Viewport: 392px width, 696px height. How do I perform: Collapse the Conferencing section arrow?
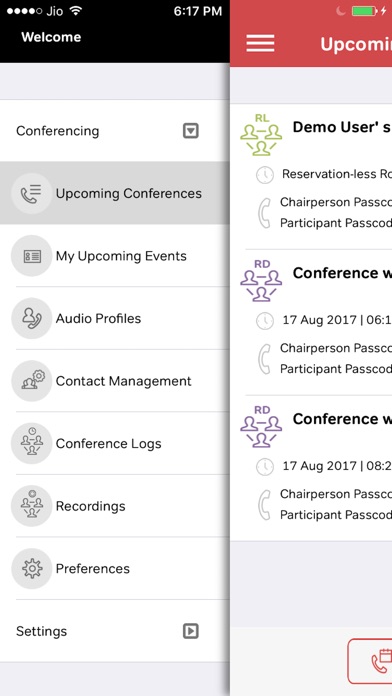pyautogui.click(x=191, y=131)
